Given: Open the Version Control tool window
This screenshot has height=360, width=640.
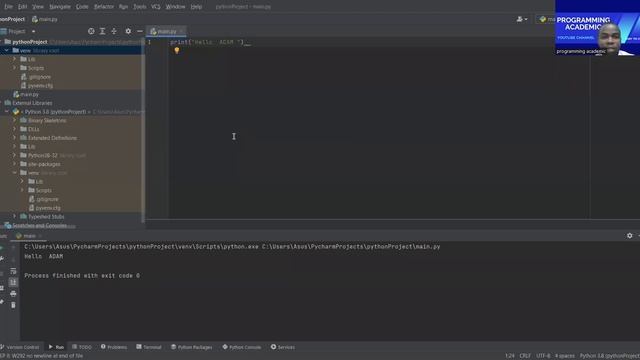Looking at the screenshot, I should 20,347.
